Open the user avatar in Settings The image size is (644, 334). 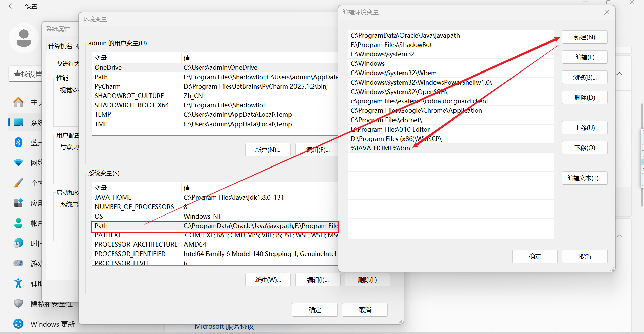(x=23, y=38)
